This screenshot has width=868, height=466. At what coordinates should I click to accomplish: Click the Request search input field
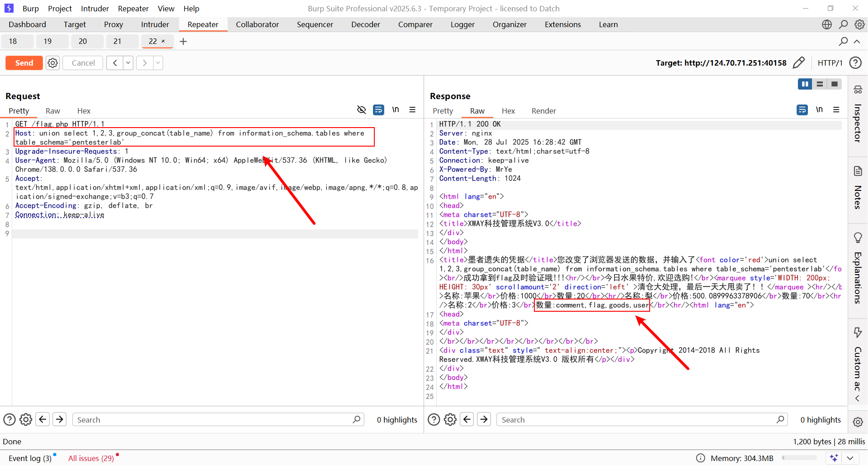(218, 419)
